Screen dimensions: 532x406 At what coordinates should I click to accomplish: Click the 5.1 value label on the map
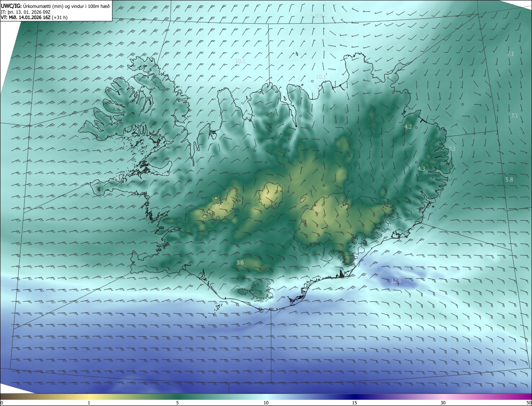pos(99,190)
